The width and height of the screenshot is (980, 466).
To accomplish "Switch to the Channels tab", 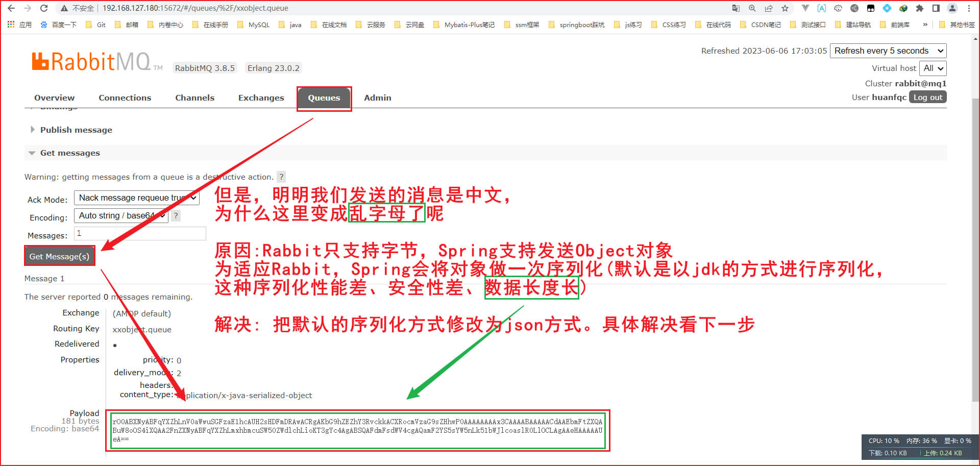I will click(194, 98).
